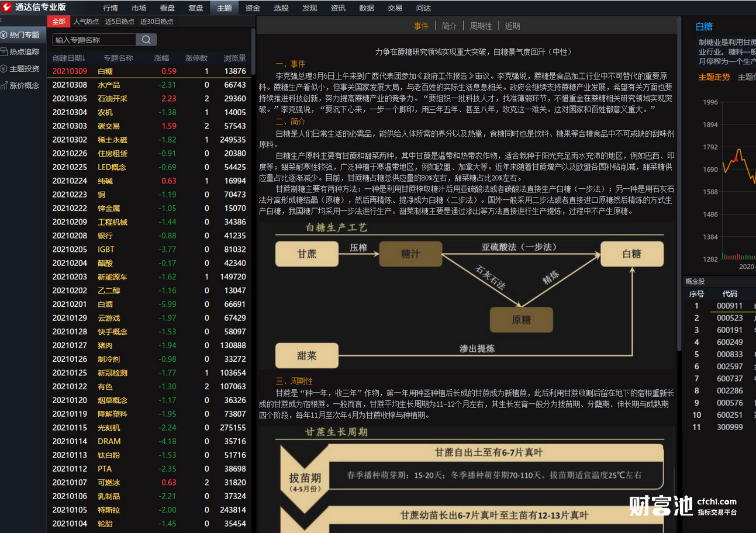Select the 白酒 topic row
The image size is (756, 533).
pos(149,304)
